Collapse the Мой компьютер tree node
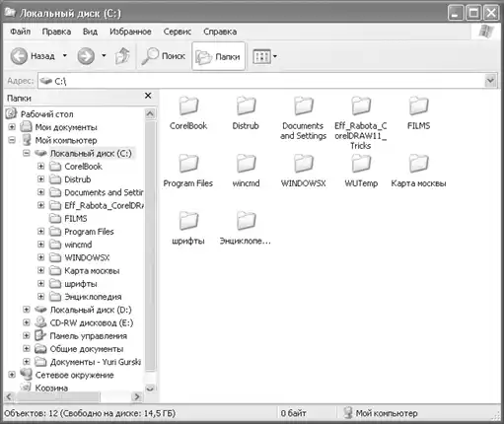Viewport: 504px width, 424px height. [12, 140]
